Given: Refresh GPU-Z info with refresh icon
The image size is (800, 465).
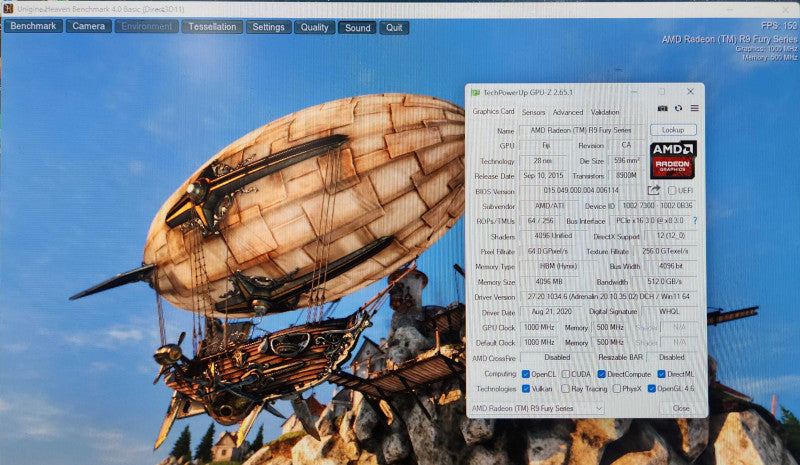Looking at the screenshot, I should pyautogui.click(x=678, y=108).
